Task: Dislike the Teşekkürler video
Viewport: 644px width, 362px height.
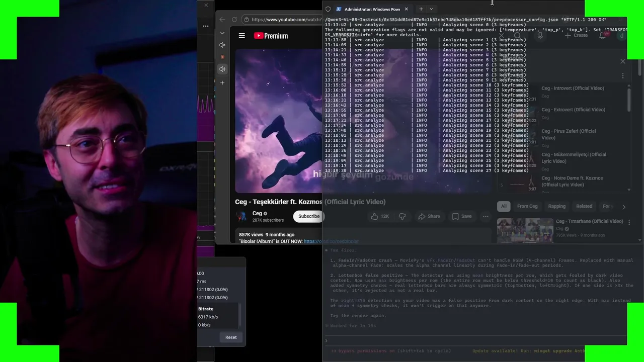Action: [402, 216]
